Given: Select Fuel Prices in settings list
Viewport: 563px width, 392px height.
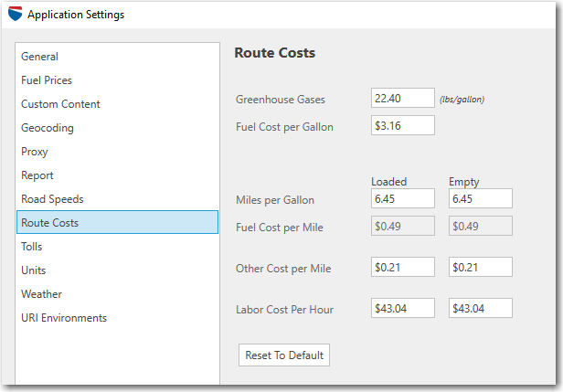Looking at the screenshot, I should tap(117, 80).
